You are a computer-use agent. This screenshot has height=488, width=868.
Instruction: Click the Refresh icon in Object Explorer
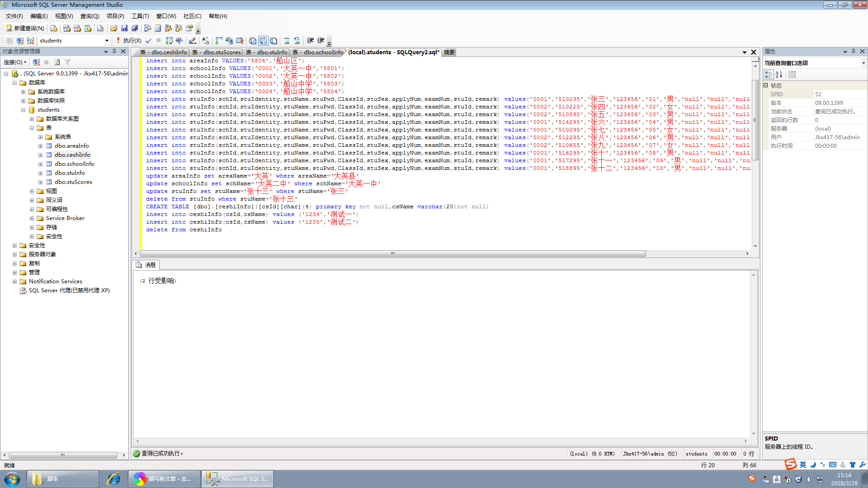57,62
